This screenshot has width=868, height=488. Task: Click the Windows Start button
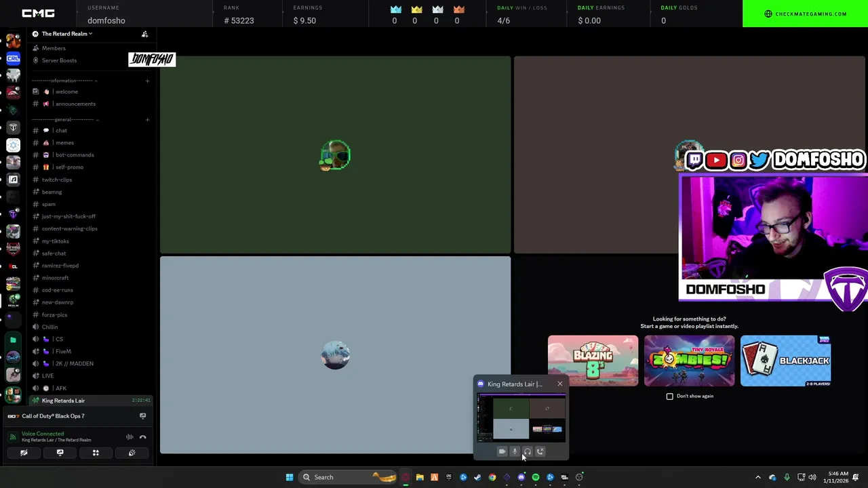point(289,477)
